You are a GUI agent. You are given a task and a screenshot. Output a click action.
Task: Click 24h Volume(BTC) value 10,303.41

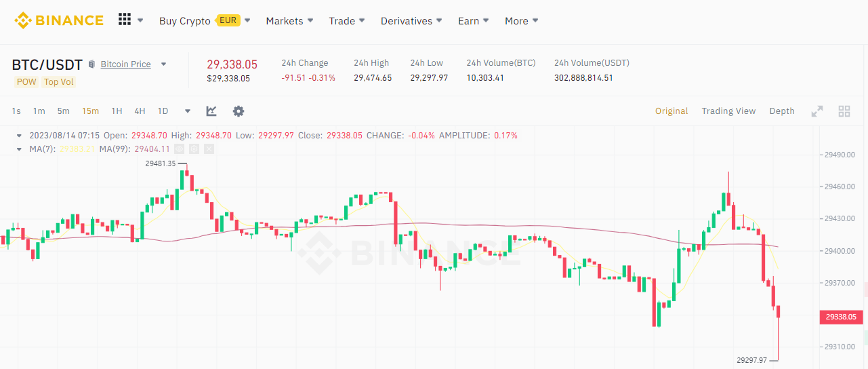pos(485,78)
